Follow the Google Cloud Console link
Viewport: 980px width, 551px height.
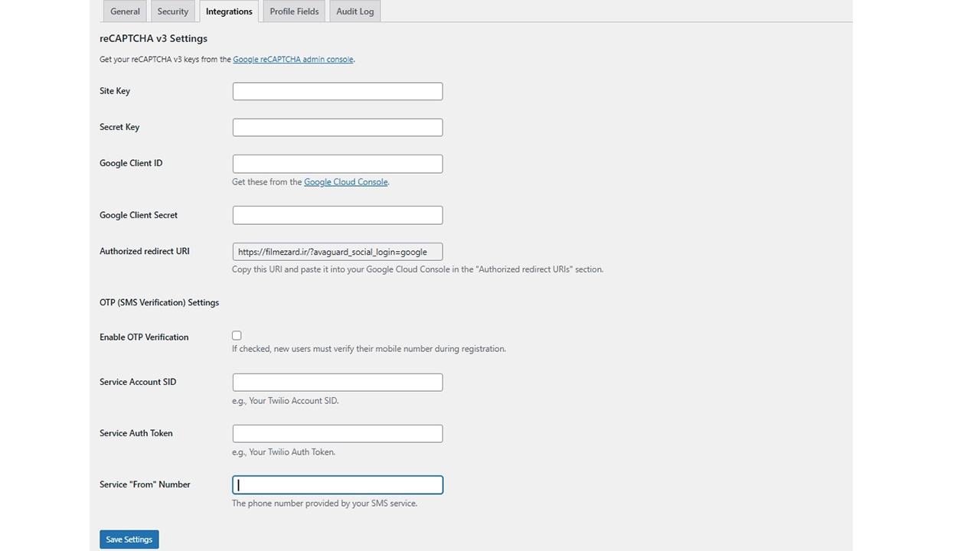tap(346, 182)
